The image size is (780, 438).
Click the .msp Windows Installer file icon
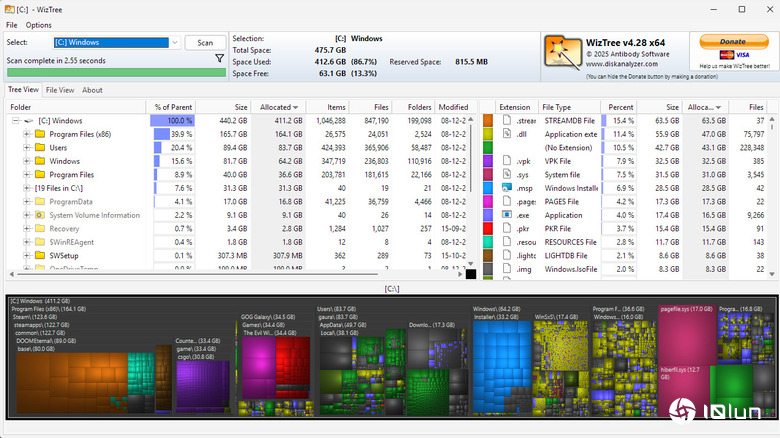(507, 188)
